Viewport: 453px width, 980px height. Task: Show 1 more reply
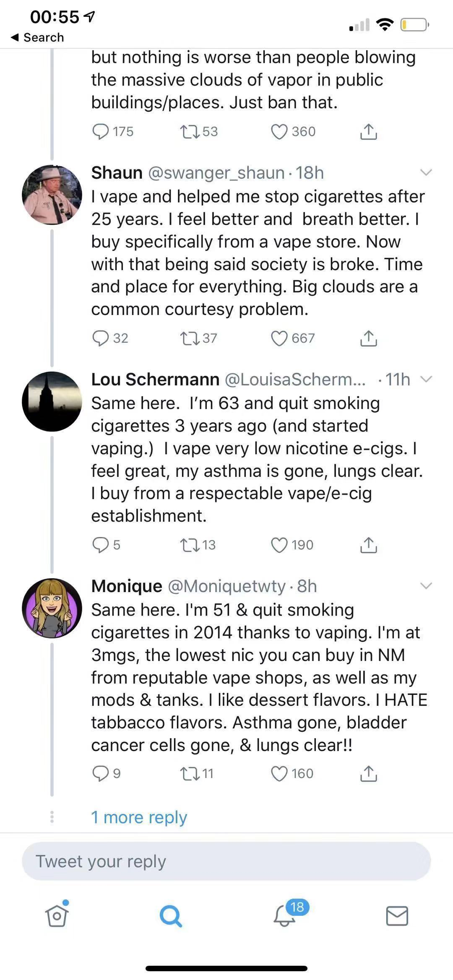click(139, 817)
